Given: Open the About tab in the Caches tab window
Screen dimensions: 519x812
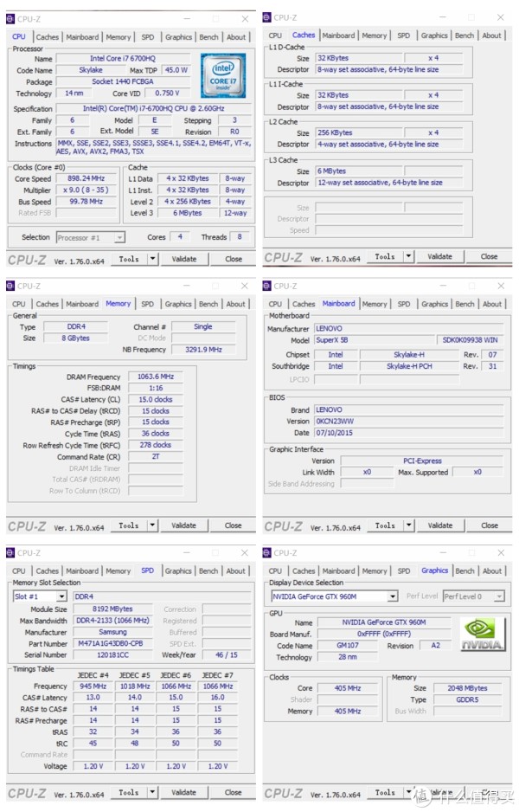Looking at the screenshot, I should [x=491, y=35].
